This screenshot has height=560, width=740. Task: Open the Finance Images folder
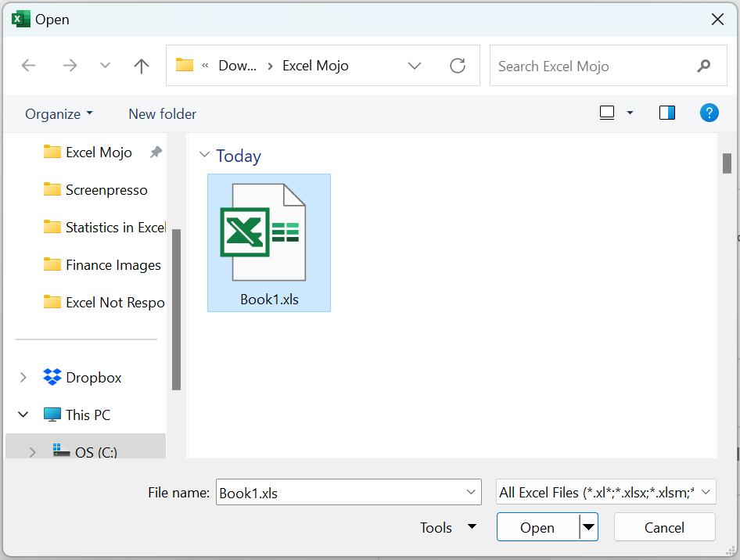(x=102, y=265)
